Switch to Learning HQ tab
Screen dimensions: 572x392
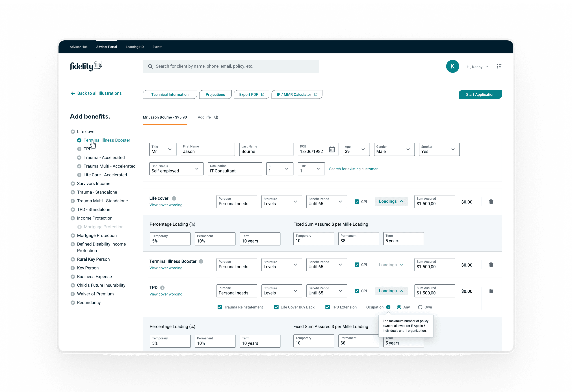(x=135, y=47)
